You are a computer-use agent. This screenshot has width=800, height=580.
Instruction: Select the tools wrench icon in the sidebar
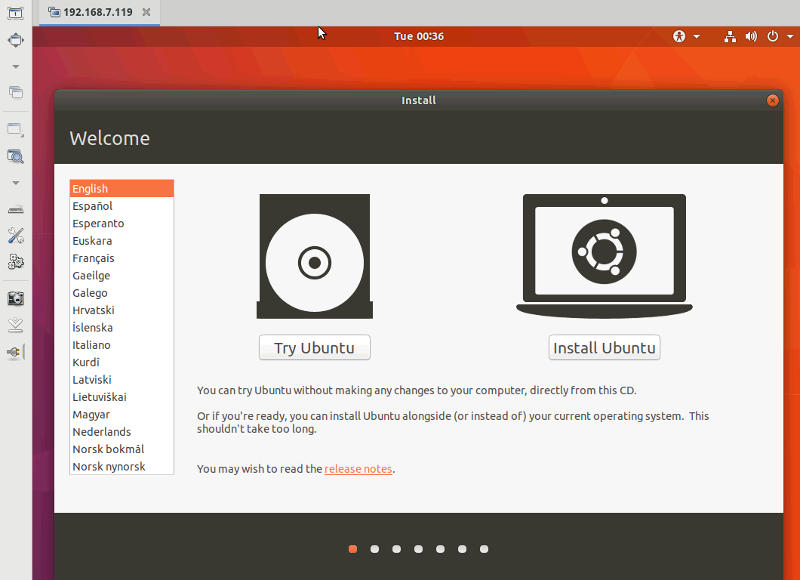14,235
